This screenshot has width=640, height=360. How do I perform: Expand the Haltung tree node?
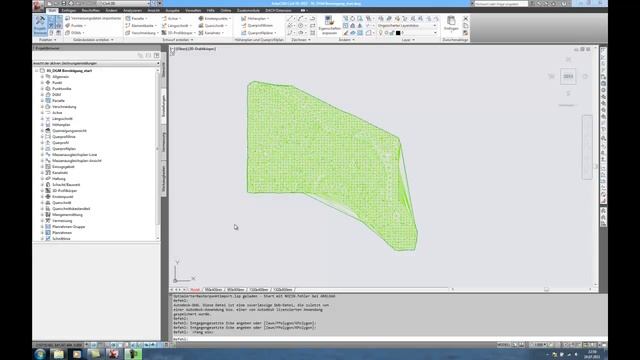[42, 178]
